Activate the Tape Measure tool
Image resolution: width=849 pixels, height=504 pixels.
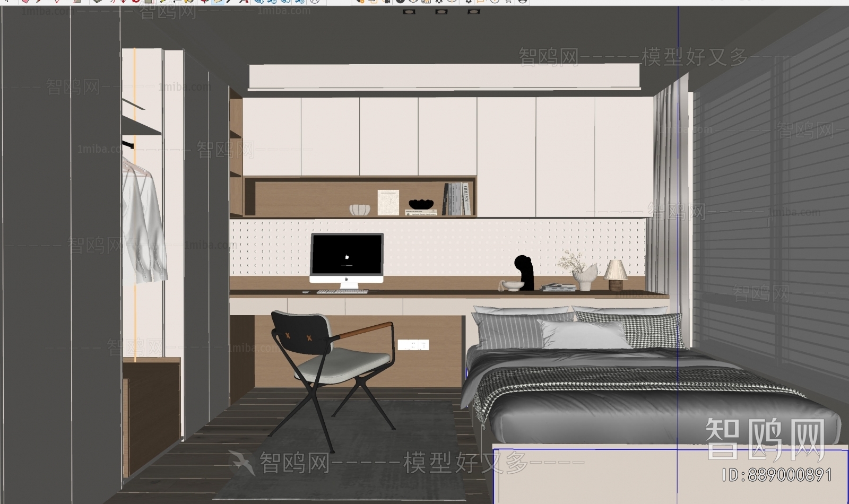(161, 3)
